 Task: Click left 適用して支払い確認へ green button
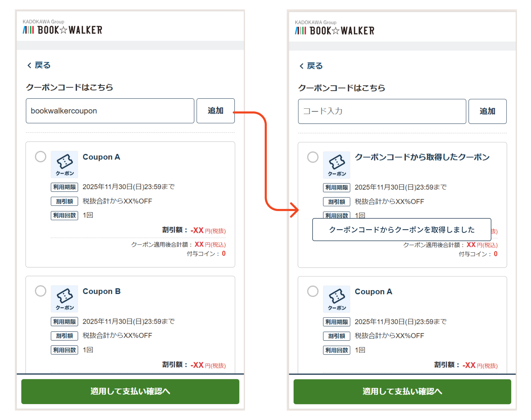pos(130,391)
